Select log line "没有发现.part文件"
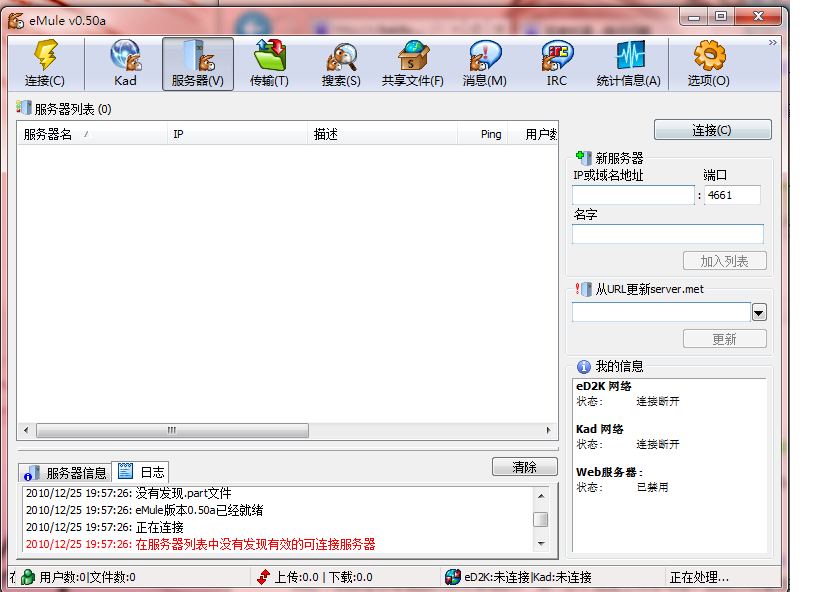Screen dimensions: 819x592 point(128,493)
